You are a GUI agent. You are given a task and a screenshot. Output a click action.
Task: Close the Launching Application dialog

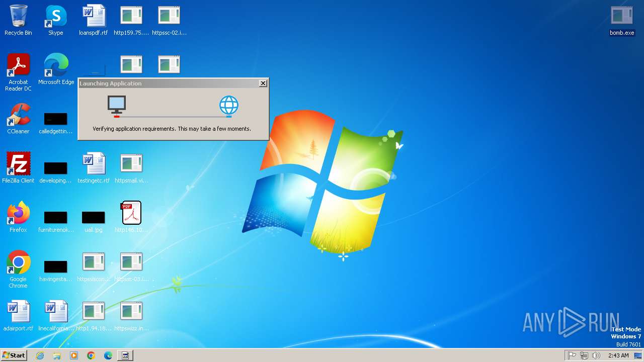[x=263, y=83]
